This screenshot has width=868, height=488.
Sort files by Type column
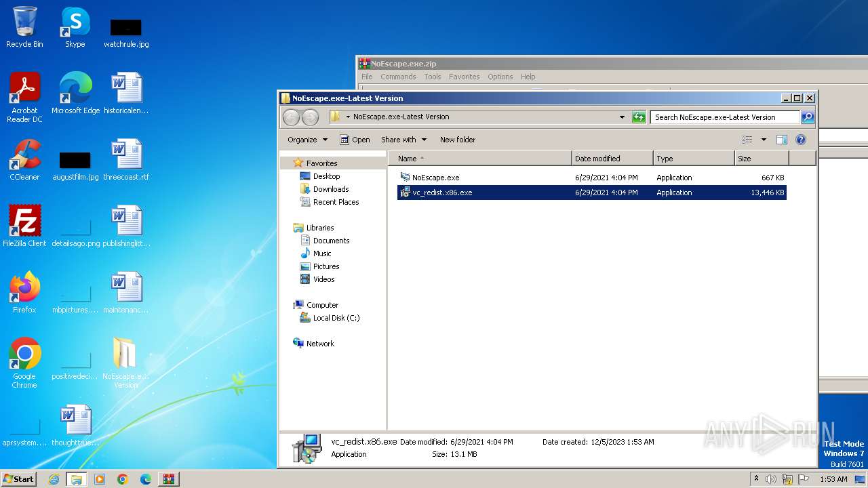694,159
